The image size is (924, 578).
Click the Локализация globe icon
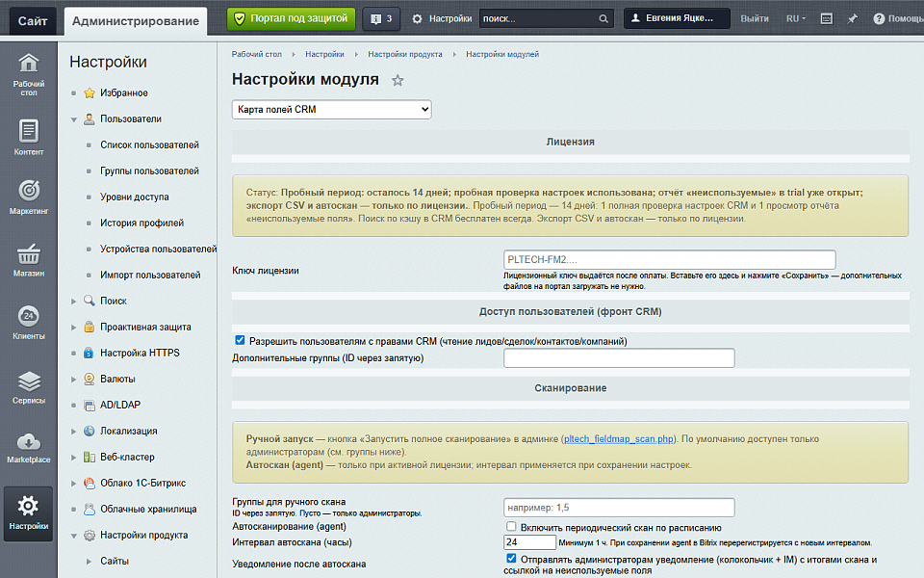pyautogui.click(x=89, y=432)
